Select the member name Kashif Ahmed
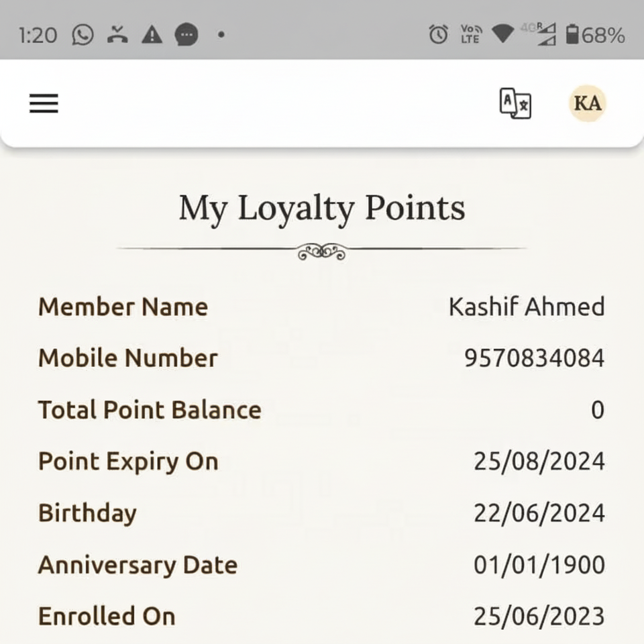Image resolution: width=644 pixels, height=644 pixels. pyautogui.click(x=527, y=307)
